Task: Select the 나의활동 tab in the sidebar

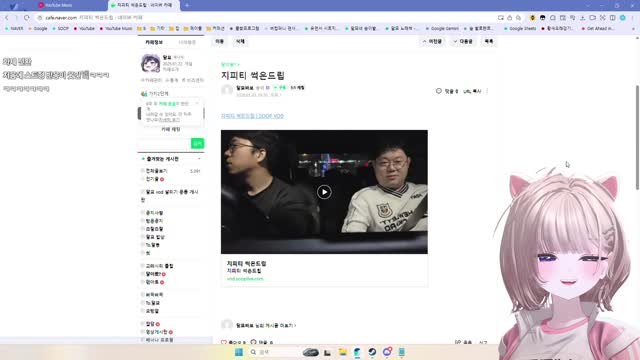Action: pos(187,42)
